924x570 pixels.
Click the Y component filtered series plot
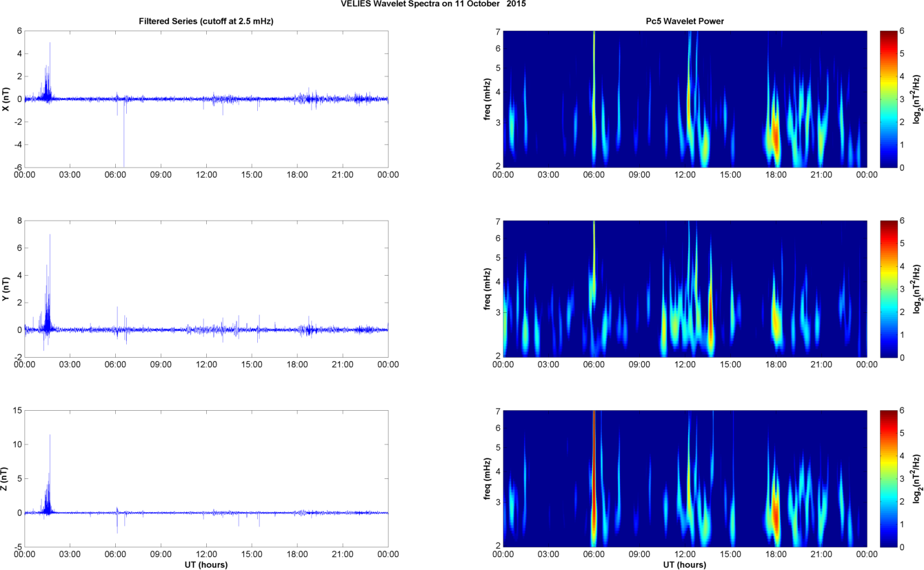click(206, 289)
